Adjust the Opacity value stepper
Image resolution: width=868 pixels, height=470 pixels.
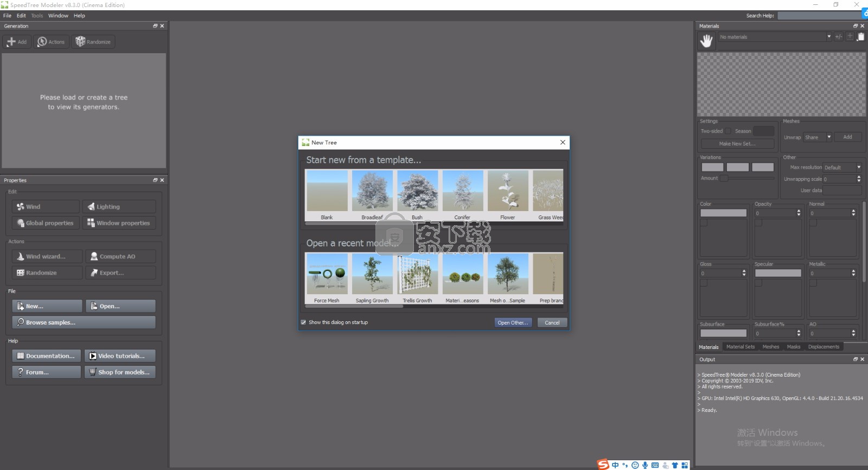pos(799,213)
